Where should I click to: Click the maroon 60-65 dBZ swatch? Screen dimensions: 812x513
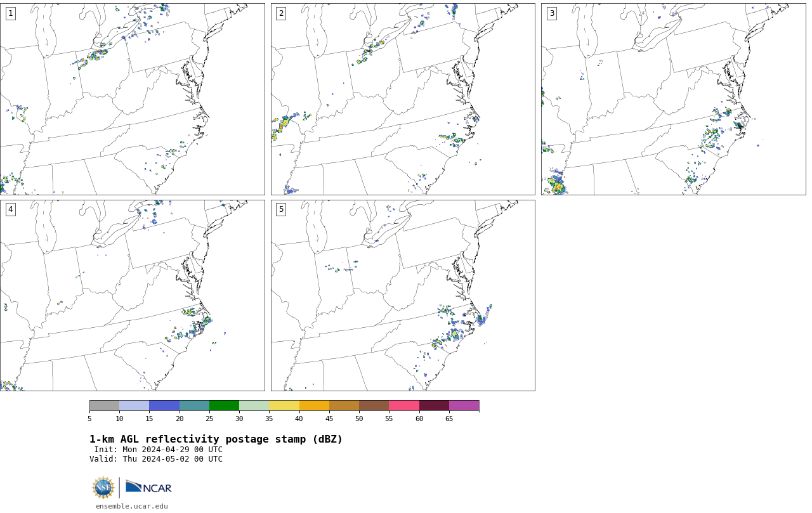[434, 406]
